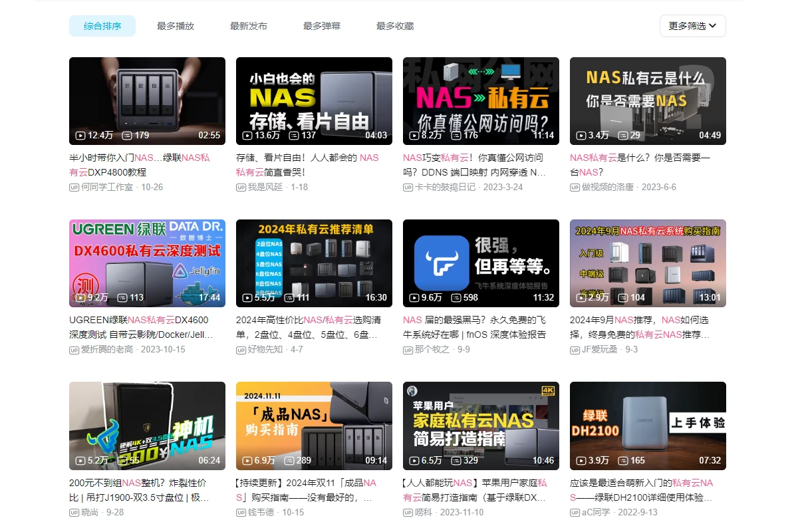
Task: Select the 综合排序 sort tab
Action: click(102, 26)
